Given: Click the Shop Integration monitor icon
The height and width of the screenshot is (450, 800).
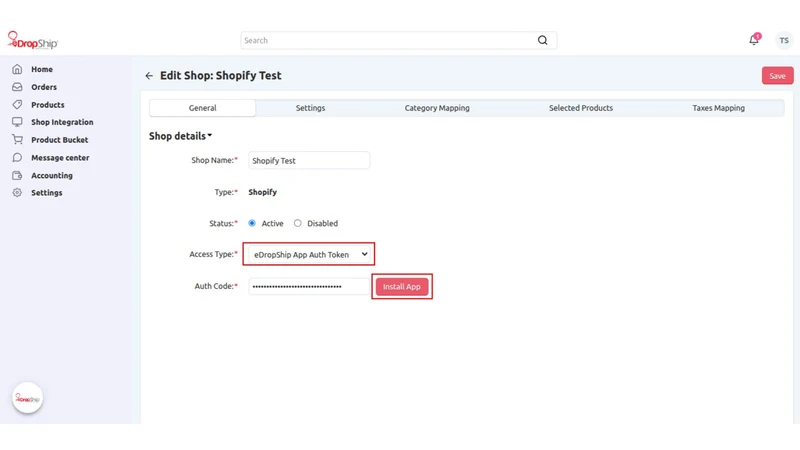Looking at the screenshot, I should point(17,122).
